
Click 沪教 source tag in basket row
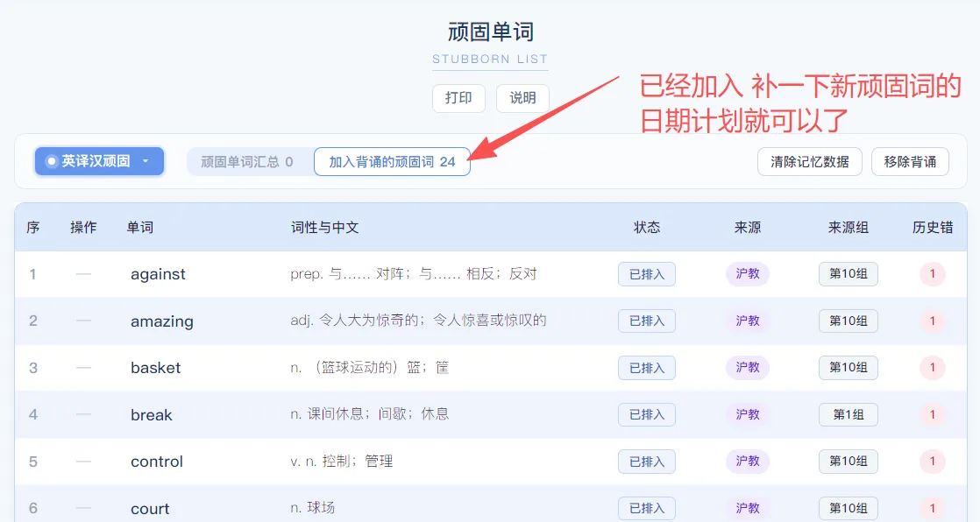(748, 367)
